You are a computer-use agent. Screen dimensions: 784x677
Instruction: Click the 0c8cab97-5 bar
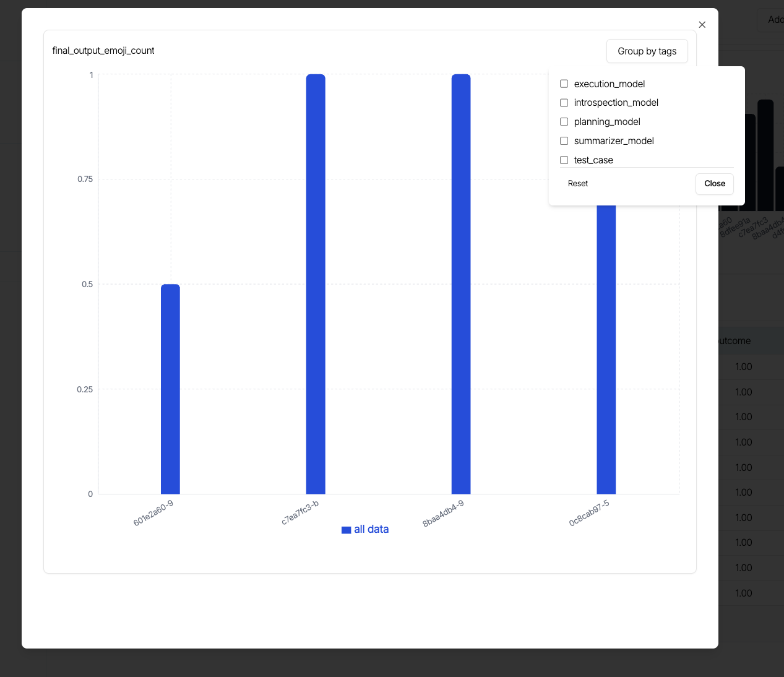point(606,350)
